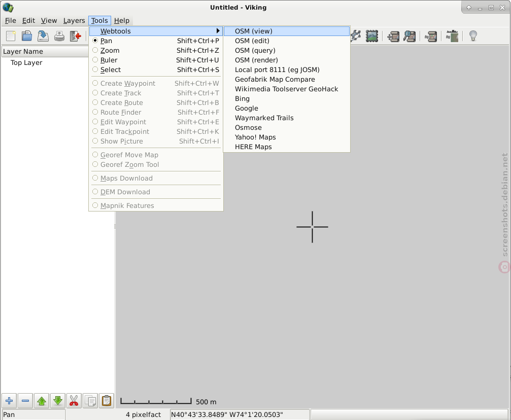511x420 pixels.
Task: Add new layer with plus icon
Action: pyautogui.click(x=9, y=401)
